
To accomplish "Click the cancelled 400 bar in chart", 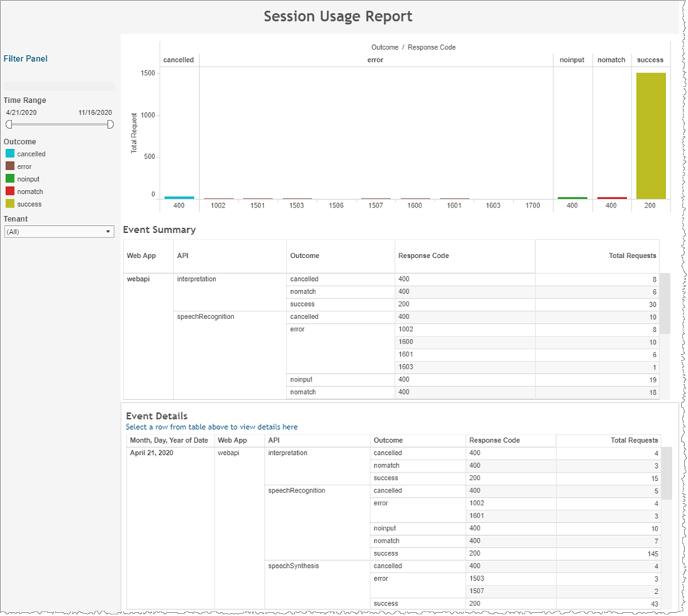I will click(179, 198).
